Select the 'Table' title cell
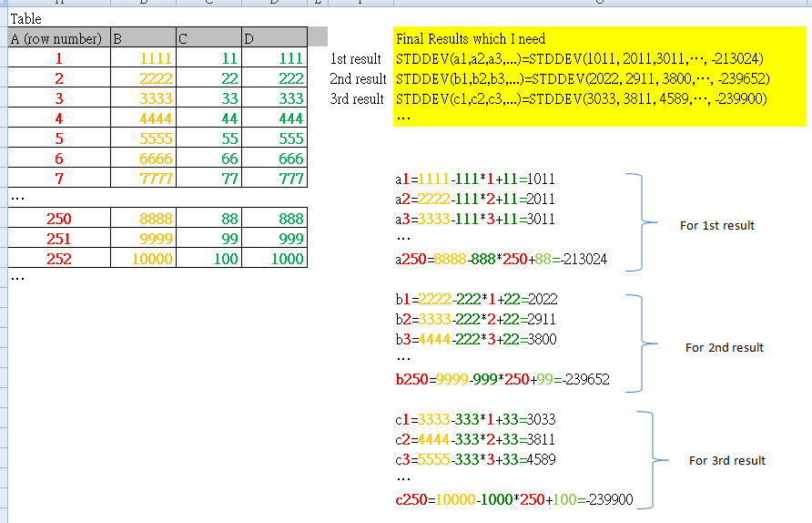The width and height of the screenshot is (812, 523). [26, 18]
